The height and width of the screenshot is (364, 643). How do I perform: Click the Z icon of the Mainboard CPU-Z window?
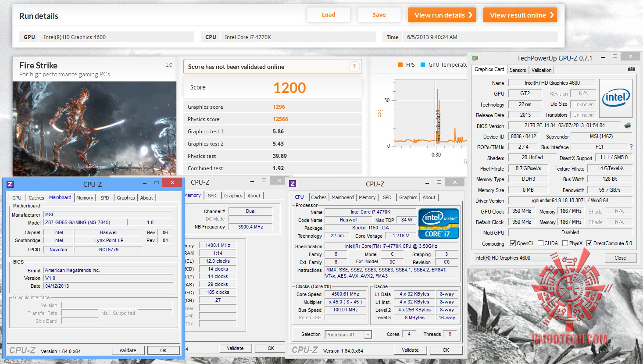tap(10, 184)
